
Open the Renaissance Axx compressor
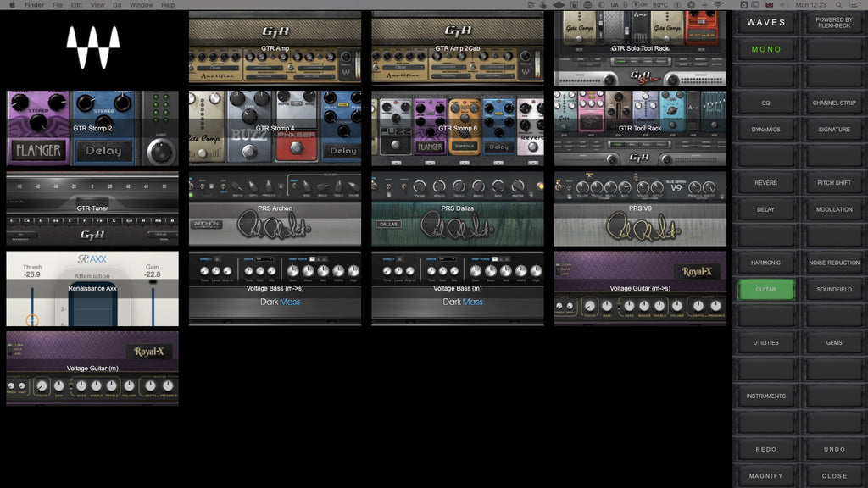pos(92,288)
